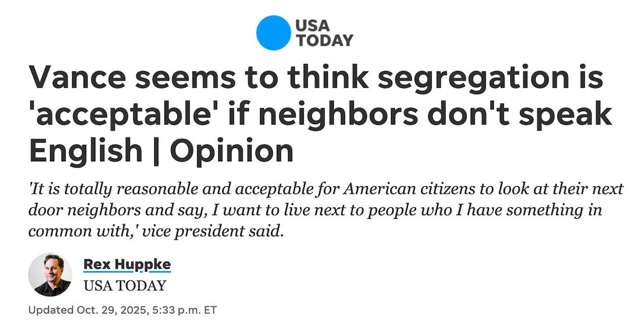Click the 5:33 p.m. ET time
The width and height of the screenshot is (644, 324).
click(180, 310)
